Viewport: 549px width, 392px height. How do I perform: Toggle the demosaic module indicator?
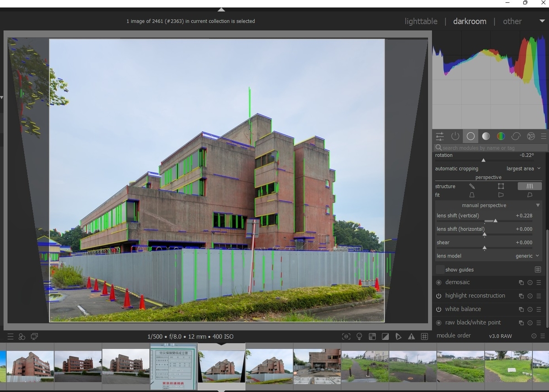439,283
